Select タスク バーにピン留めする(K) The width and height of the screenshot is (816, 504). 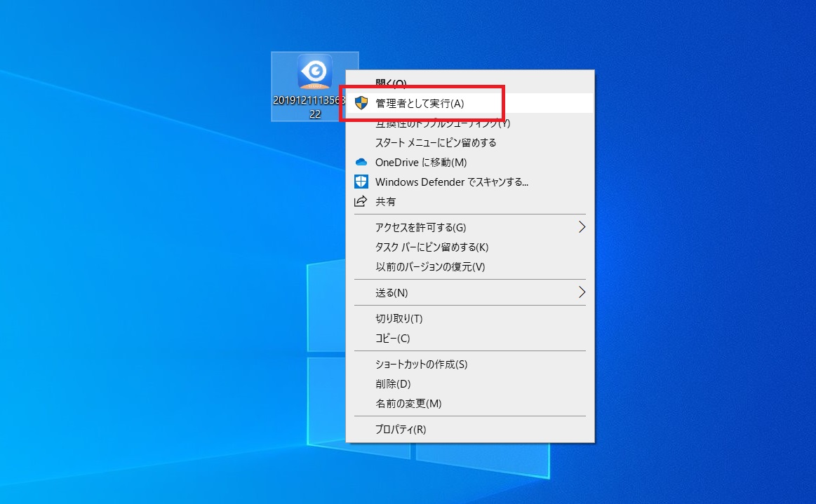469,247
